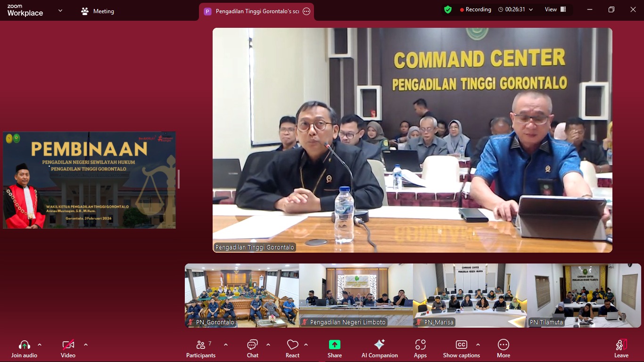Screen dimensions: 644x362
Task: Expand the audio options chevron
Action: [40, 345]
